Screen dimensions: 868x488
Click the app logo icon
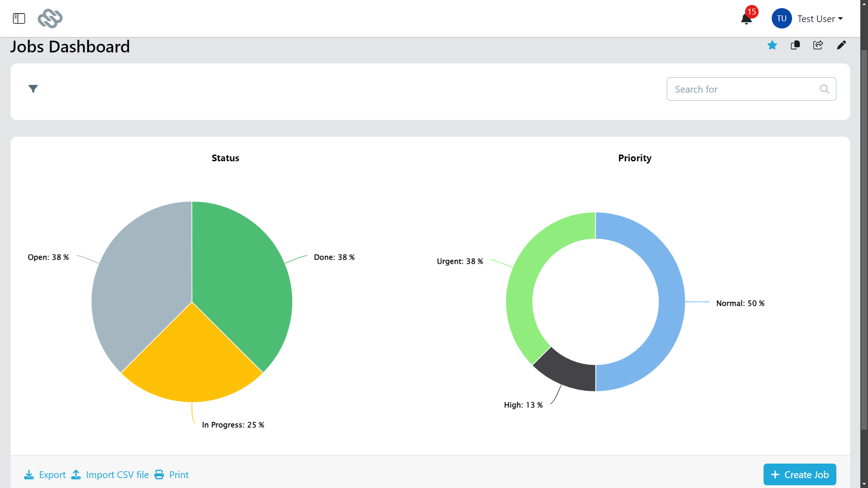pos(50,19)
